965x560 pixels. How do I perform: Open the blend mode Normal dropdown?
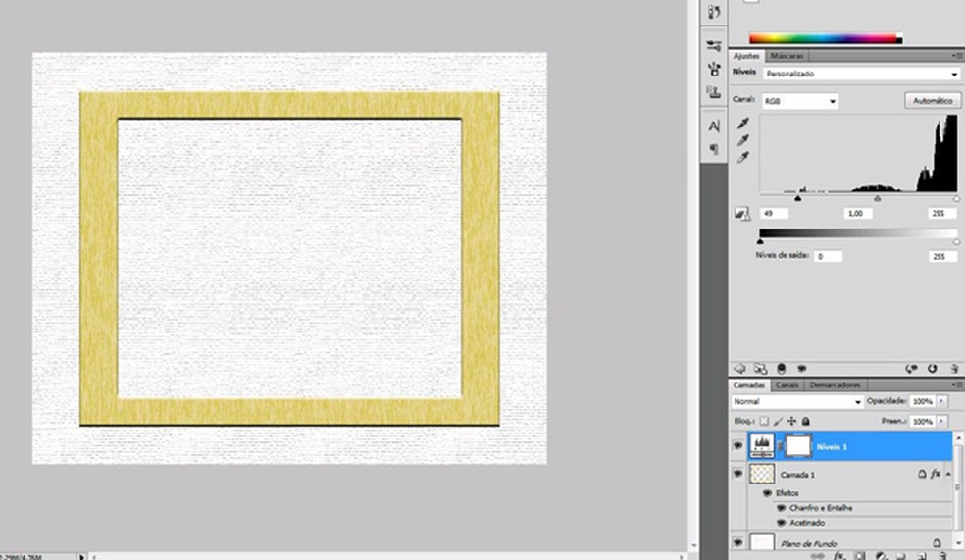(x=797, y=402)
